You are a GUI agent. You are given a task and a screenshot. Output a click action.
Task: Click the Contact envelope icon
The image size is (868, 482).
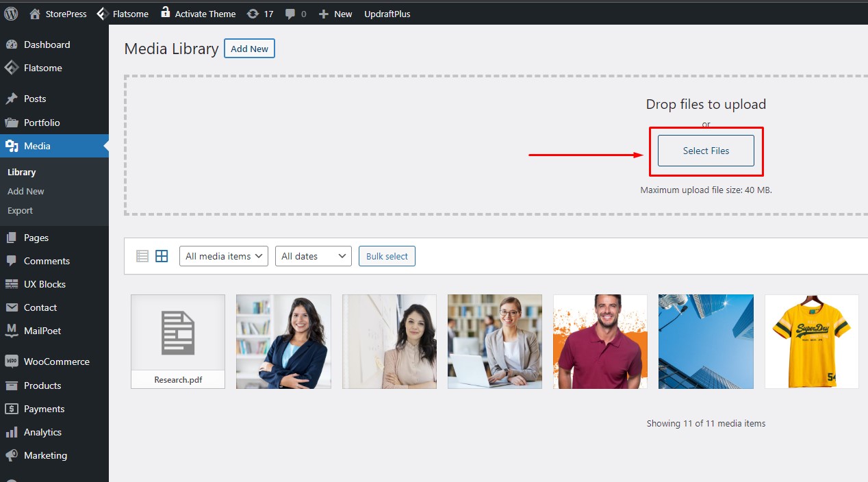click(12, 307)
